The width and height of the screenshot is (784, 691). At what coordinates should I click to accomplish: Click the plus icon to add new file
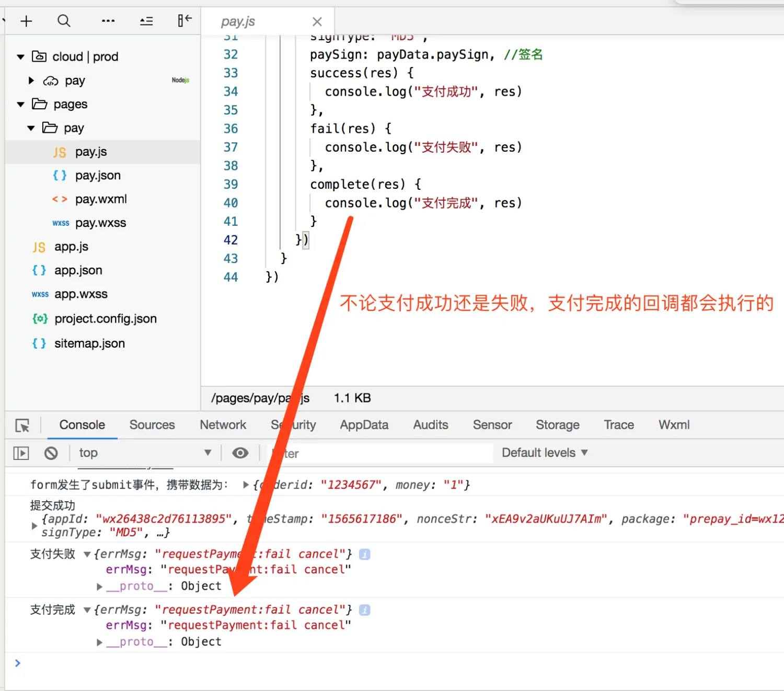[26, 21]
